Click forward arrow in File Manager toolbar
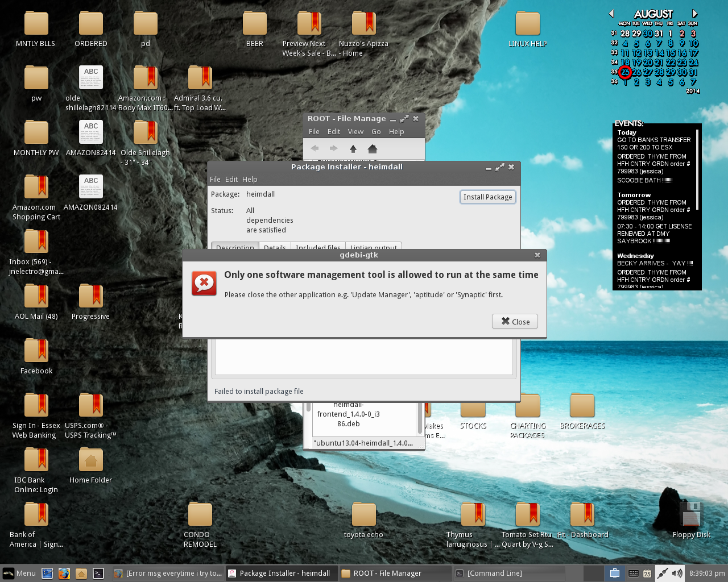 [x=334, y=148]
